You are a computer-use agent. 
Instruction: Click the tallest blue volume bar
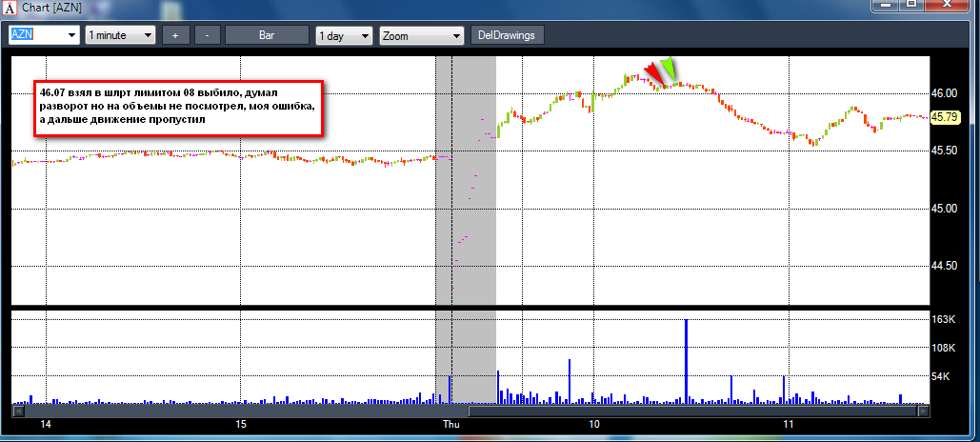pos(687,361)
